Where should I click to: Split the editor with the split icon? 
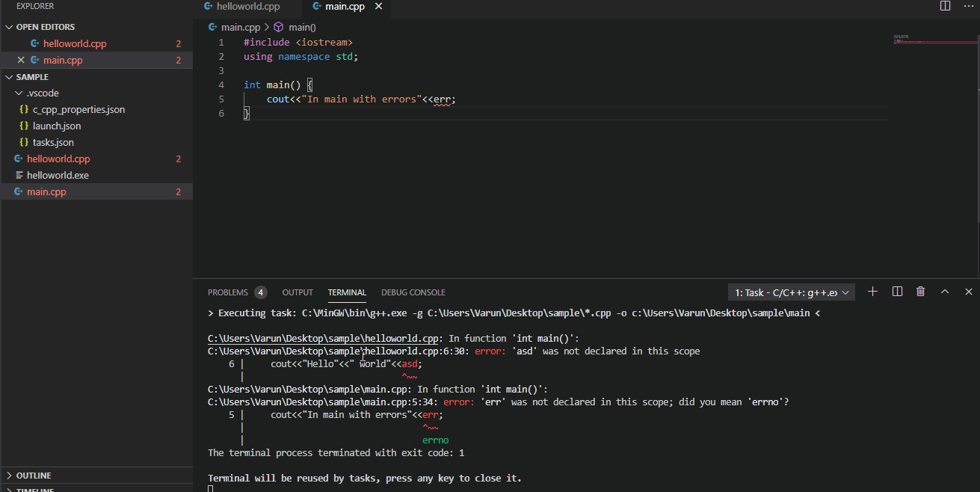coord(945,6)
